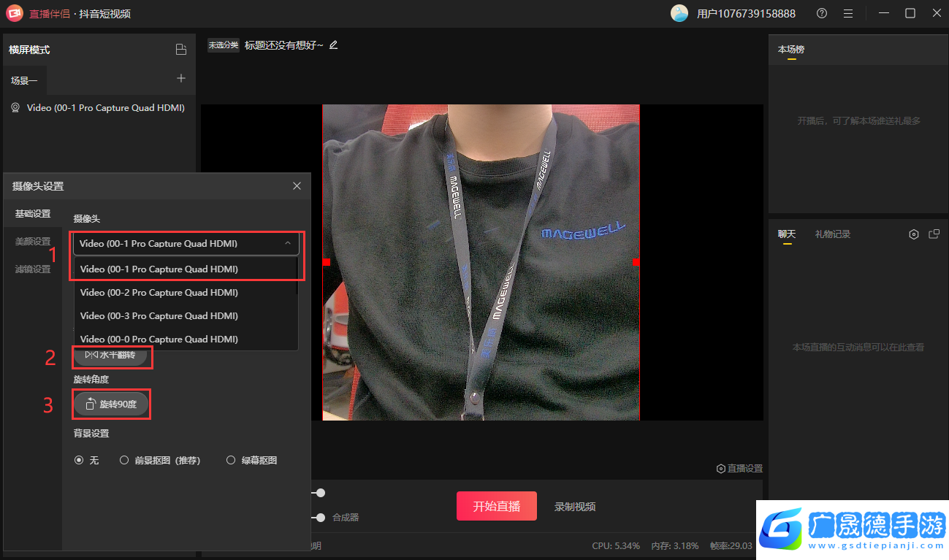
Task: Select 绿幕抠图 green screen radio option
Action: [252, 460]
